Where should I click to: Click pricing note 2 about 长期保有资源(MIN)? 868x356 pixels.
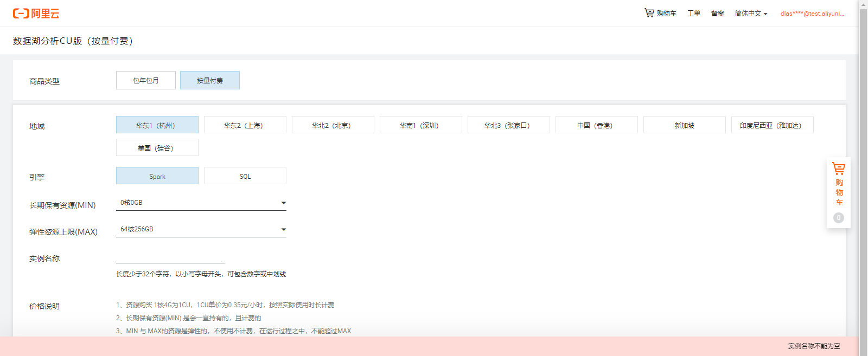(x=189, y=318)
